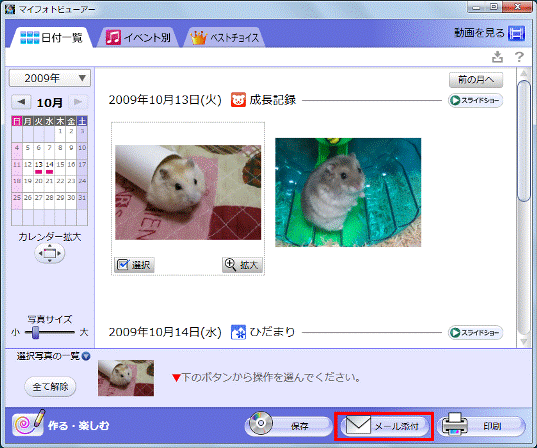
Task: Select October 13 in the calendar
Action: [39, 167]
